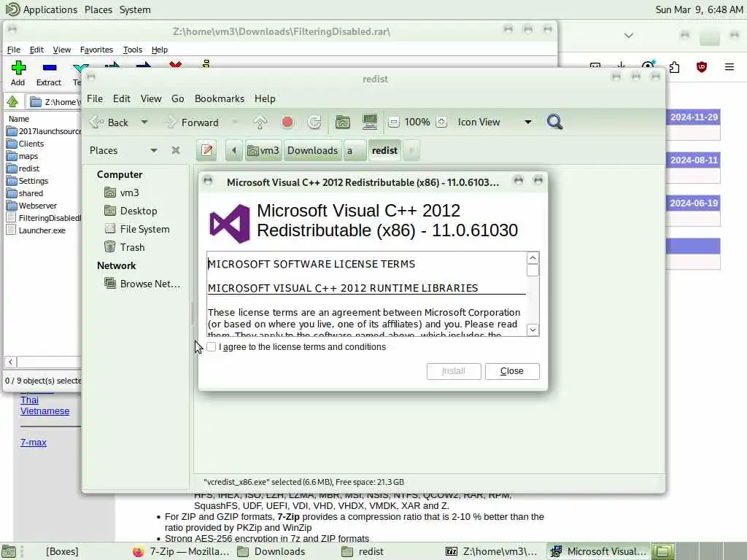Check the license terms agreement checkbox

(x=211, y=346)
